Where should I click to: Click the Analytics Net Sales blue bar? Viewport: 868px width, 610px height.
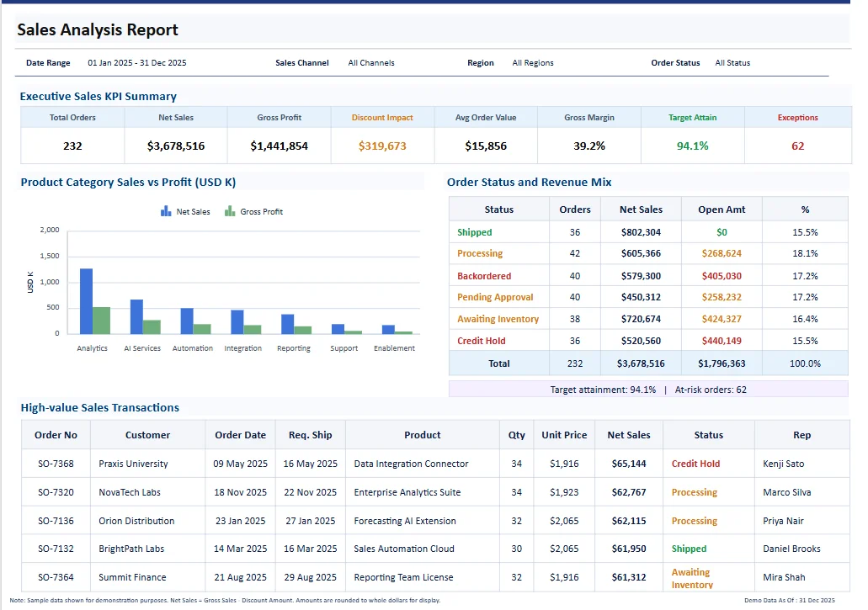point(86,301)
